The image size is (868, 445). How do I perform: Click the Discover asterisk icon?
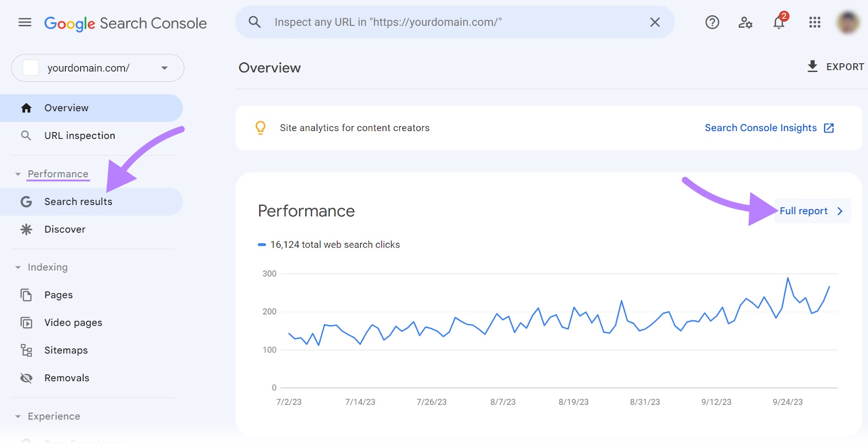[x=26, y=229]
